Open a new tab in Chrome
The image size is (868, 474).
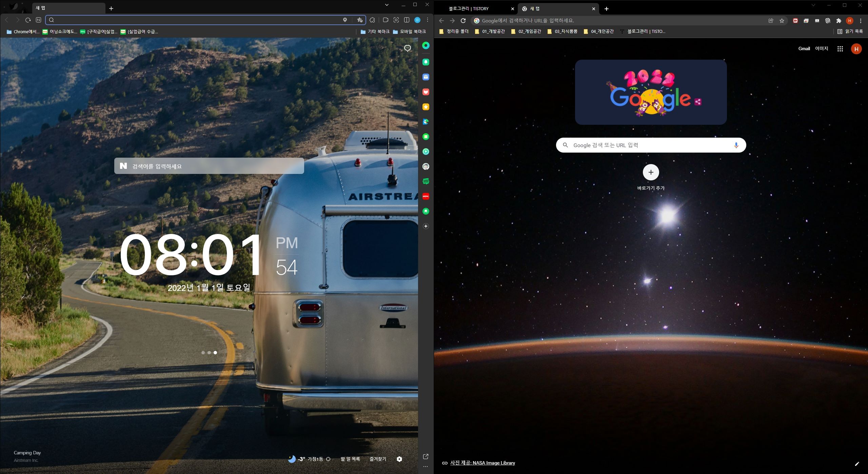coord(607,9)
